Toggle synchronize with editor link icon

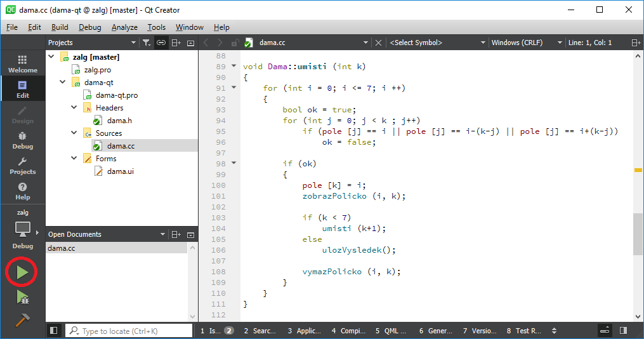point(161,43)
